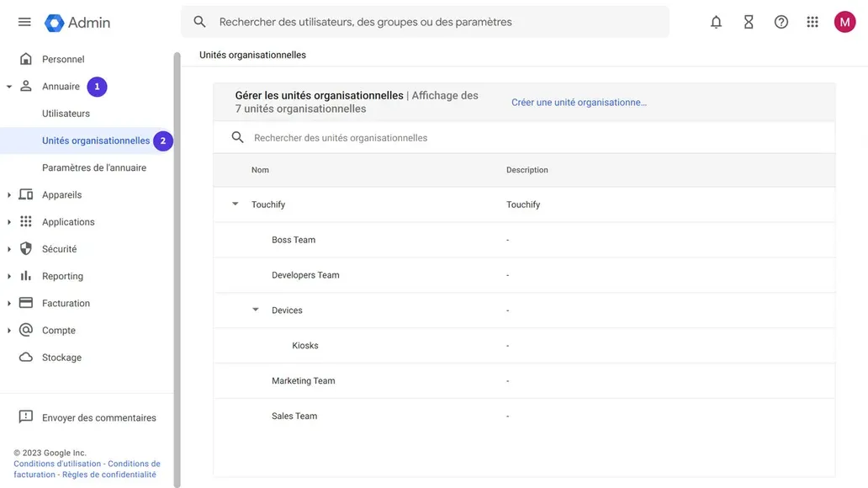868x488 pixels.
Task: Click the Appareils devices icon in sidebar
Action: point(26,194)
